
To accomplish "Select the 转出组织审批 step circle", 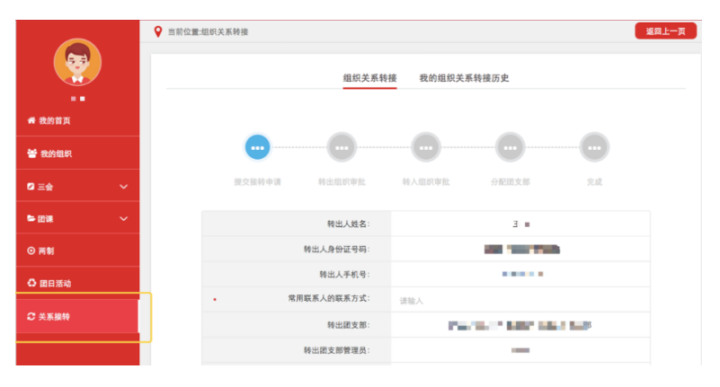I will pos(342,147).
